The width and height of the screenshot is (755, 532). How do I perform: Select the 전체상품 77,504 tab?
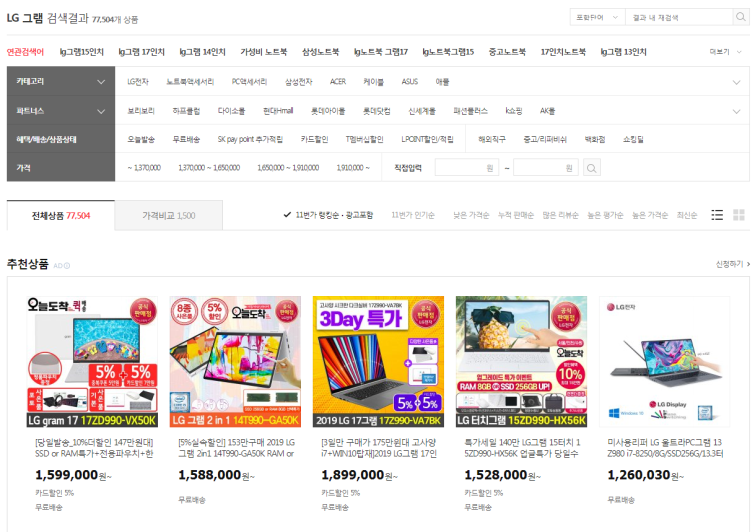61,215
